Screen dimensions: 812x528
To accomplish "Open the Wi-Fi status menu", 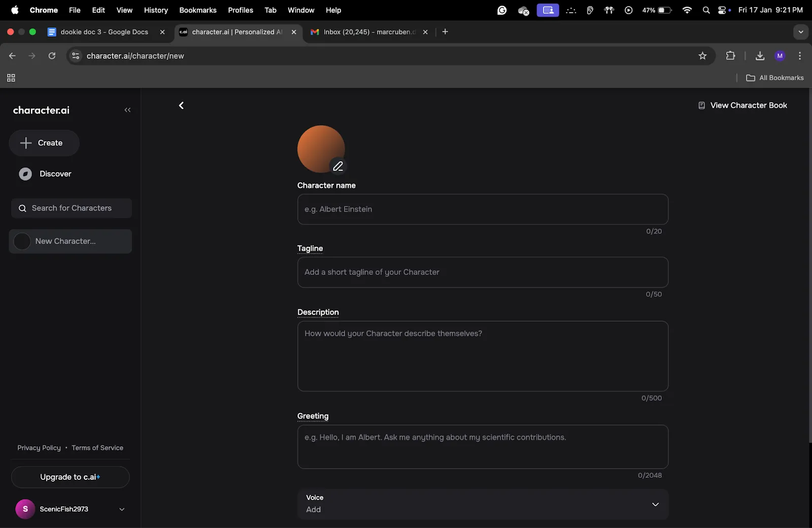I will point(687,10).
